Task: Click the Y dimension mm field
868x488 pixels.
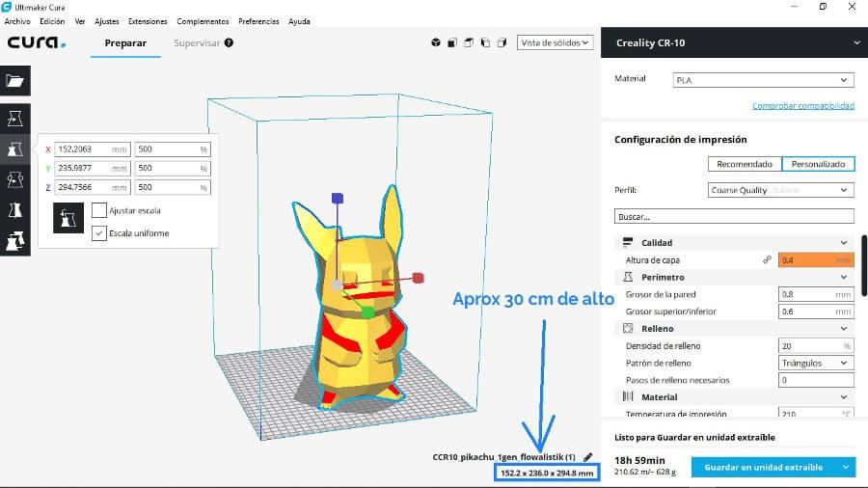Action: pyautogui.click(x=93, y=168)
